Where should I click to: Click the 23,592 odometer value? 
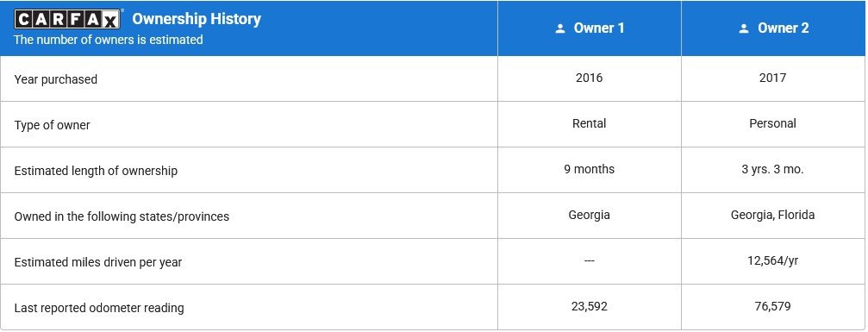tap(589, 306)
